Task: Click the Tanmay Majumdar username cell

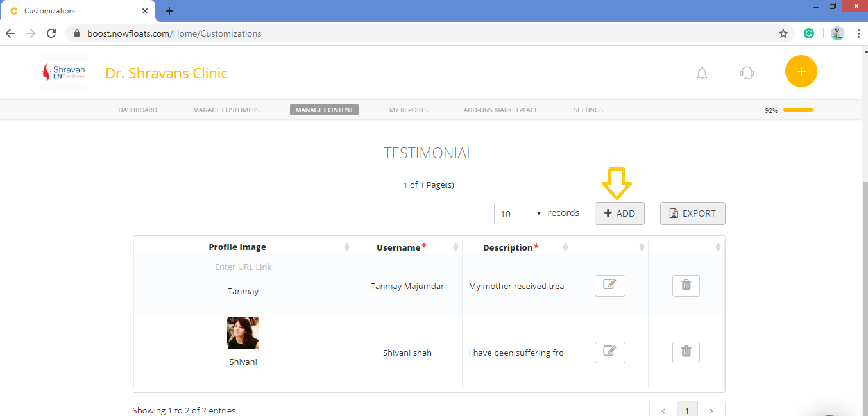Action: [x=407, y=286]
